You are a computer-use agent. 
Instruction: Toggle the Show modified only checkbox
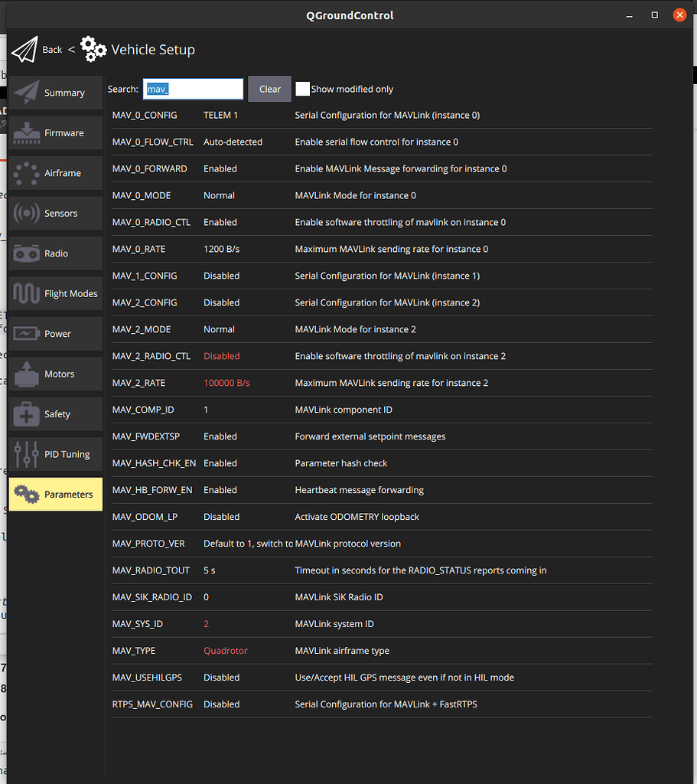(x=302, y=89)
